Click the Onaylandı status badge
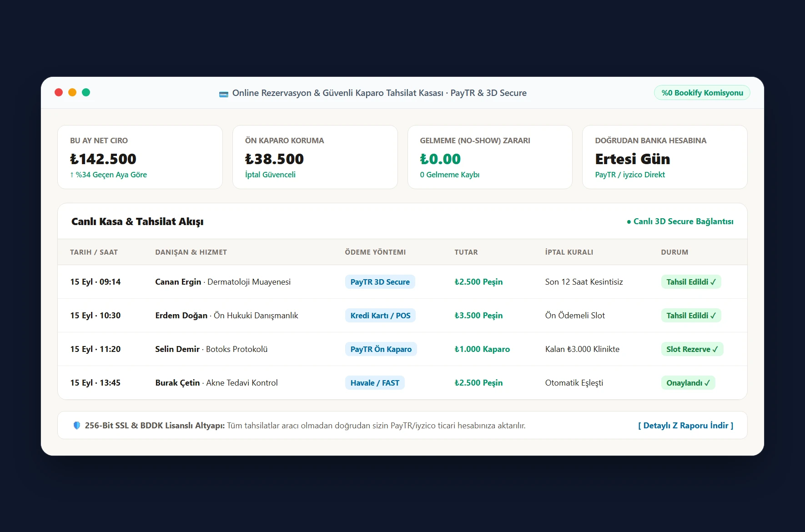Image resolution: width=805 pixels, height=532 pixels. pos(688,383)
